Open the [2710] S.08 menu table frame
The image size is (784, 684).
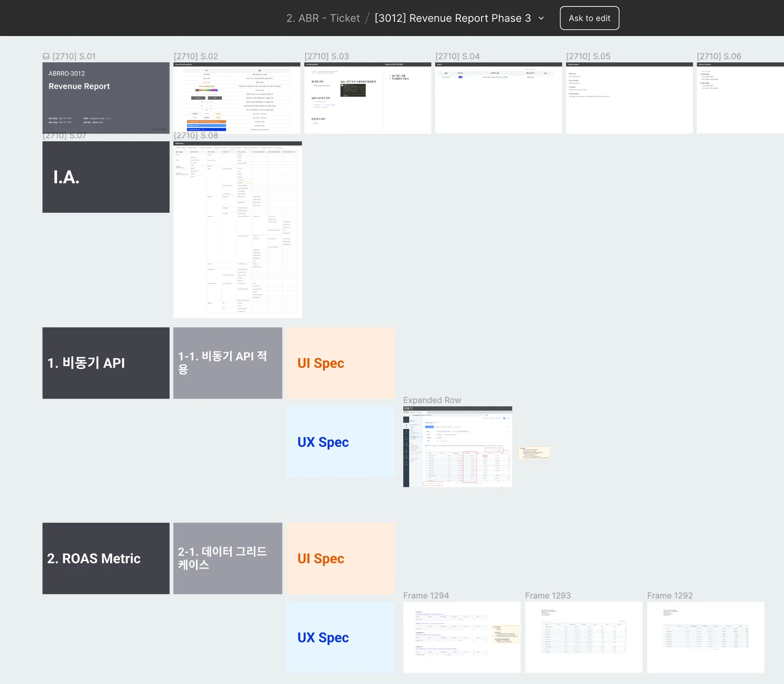coord(237,230)
